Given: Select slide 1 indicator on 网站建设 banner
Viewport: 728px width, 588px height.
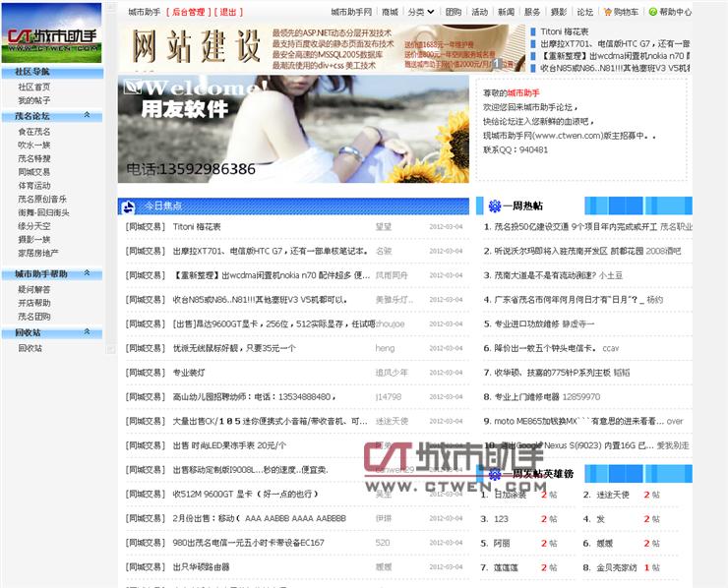Looking at the screenshot, I should (496, 64).
